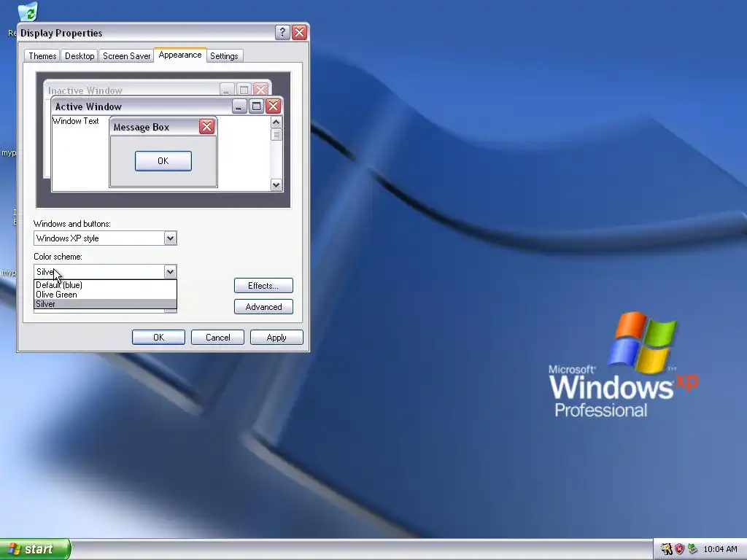747x560 pixels.
Task: Select the Appearance tab
Action: point(180,55)
